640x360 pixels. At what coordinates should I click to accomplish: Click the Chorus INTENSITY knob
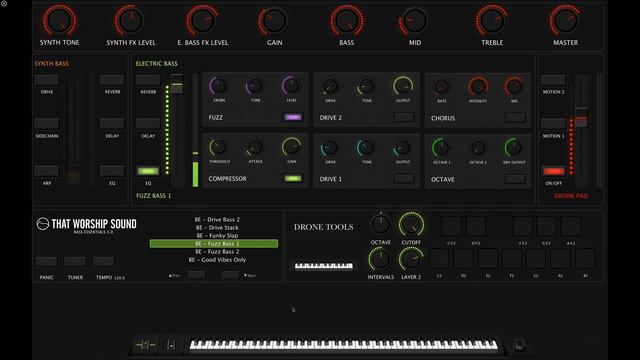pyautogui.click(x=478, y=87)
